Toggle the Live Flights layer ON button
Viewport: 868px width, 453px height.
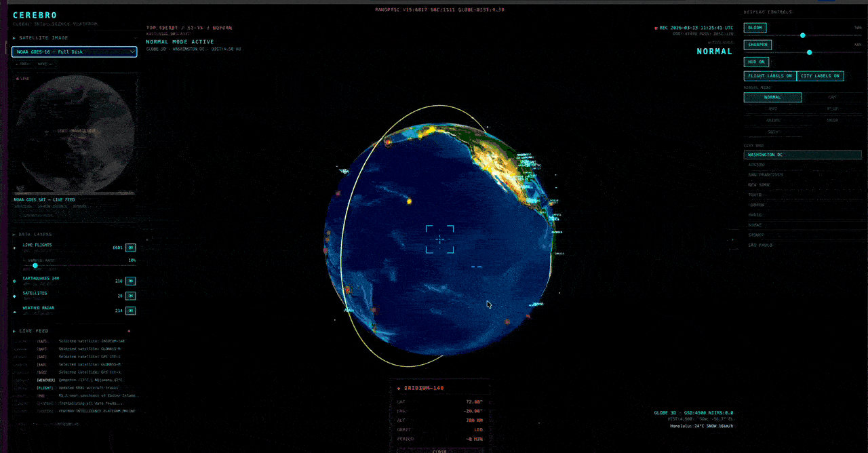[x=130, y=248]
